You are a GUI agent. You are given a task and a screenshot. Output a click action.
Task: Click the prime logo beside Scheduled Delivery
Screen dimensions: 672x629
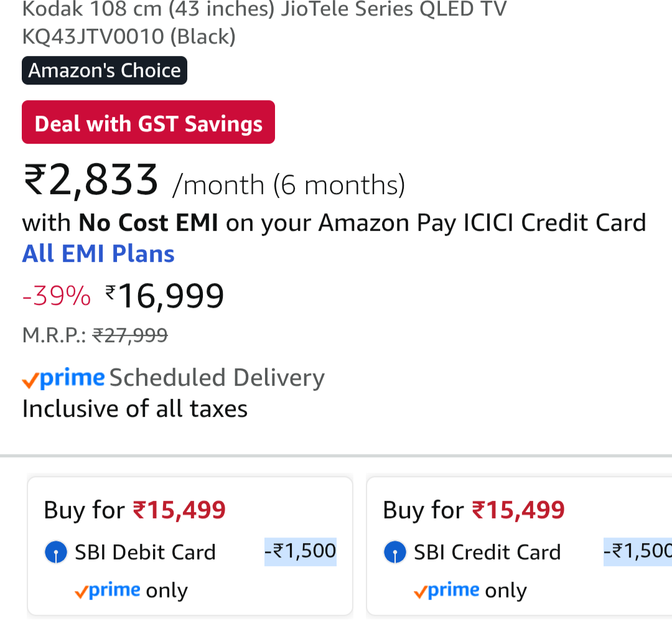64,378
